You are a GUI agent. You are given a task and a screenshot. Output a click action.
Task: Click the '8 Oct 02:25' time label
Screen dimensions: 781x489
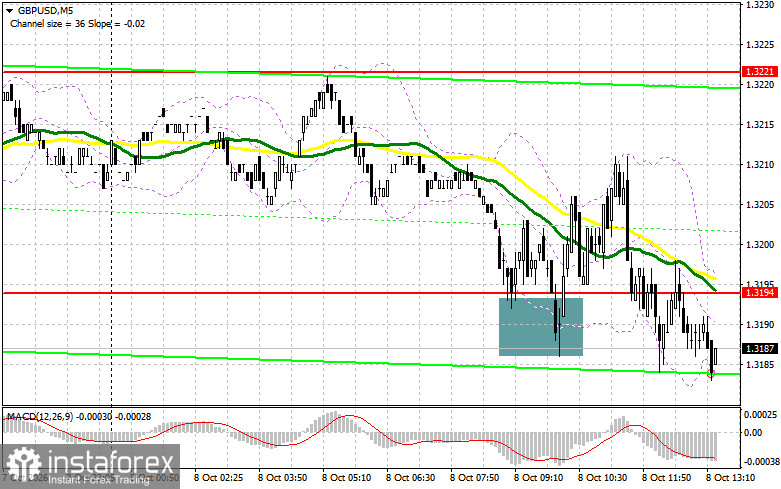click(x=219, y=478)
